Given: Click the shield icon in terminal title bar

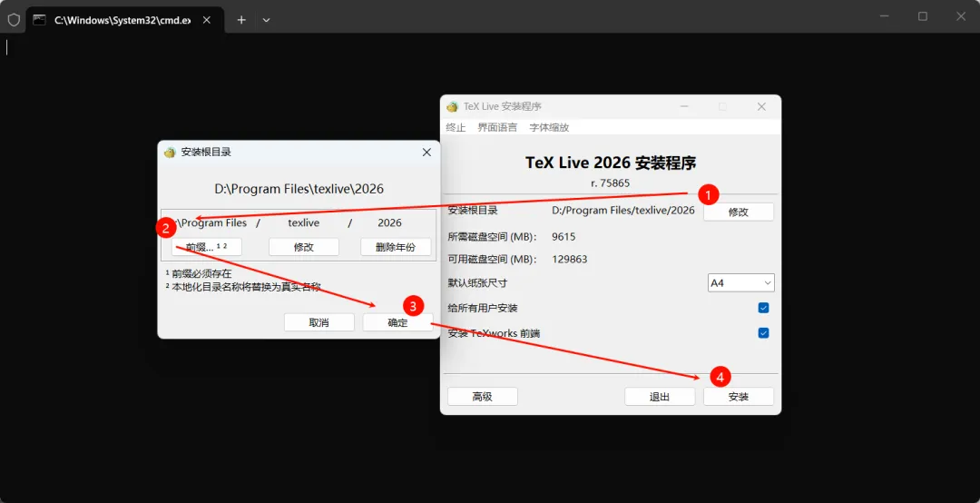Looking at the screenshot, I should (x=13, y=19).
